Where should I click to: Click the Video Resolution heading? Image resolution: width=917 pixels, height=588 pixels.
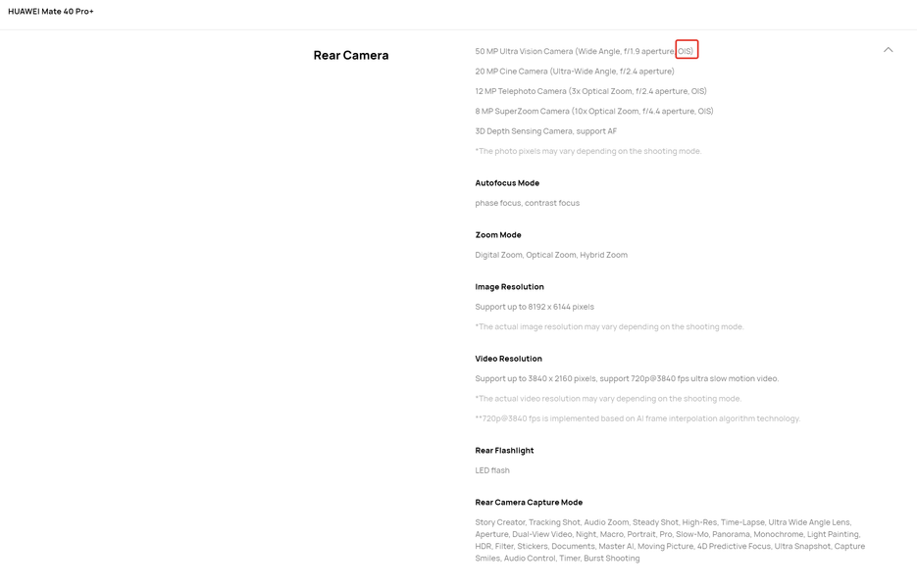coord(508,359)
